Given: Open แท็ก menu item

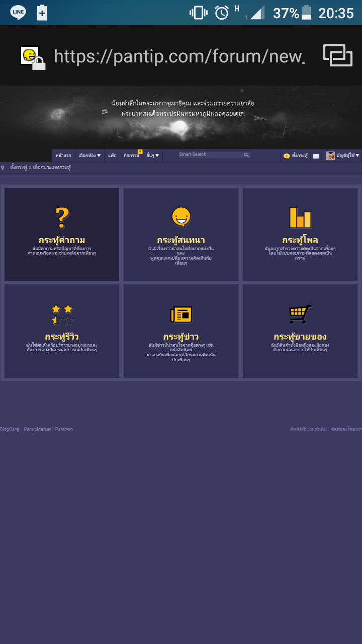Looking at the screenshot, I should pos(112,155).
